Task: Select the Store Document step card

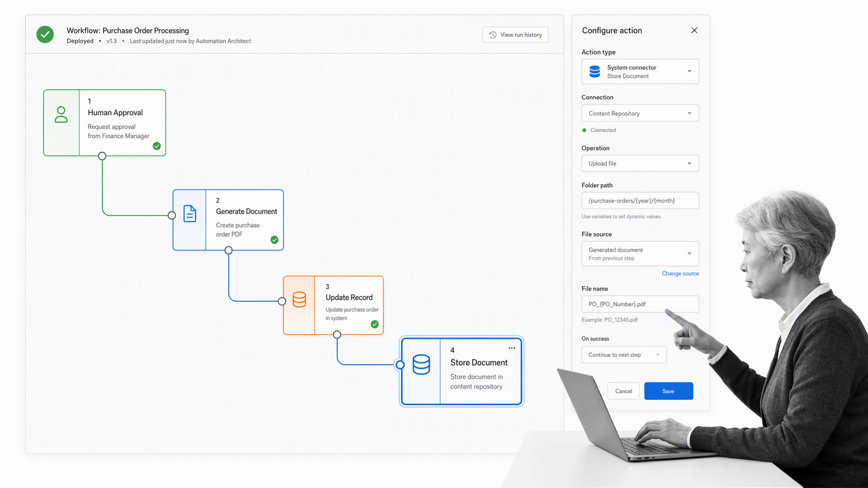Action: tap(461, 371)
